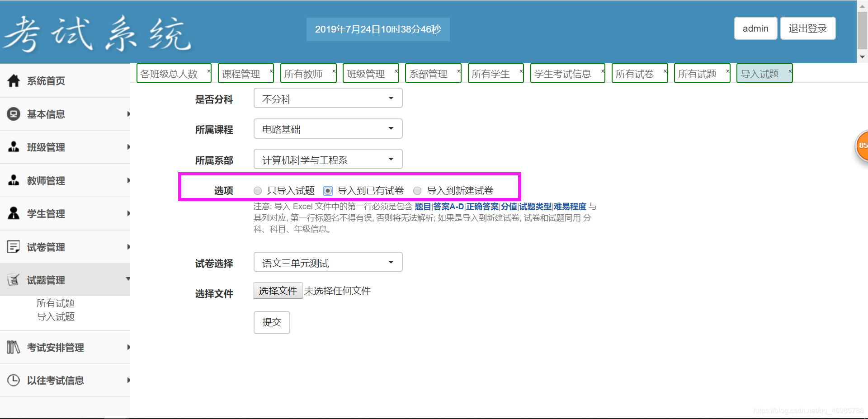Expand the 基本信息 menu arrow
Viewport: 868px width, 419px height.
(x=128, y=114)
